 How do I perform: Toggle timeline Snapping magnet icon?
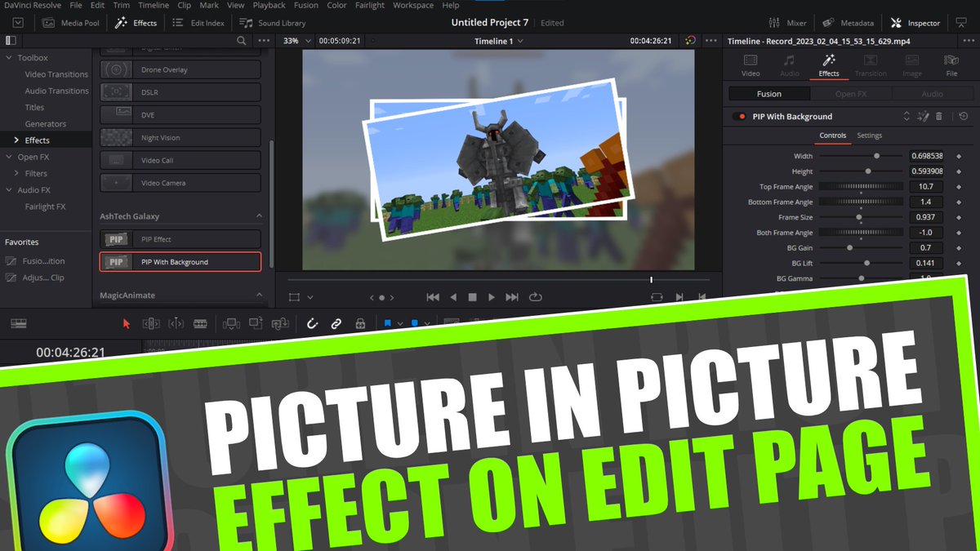312,323
